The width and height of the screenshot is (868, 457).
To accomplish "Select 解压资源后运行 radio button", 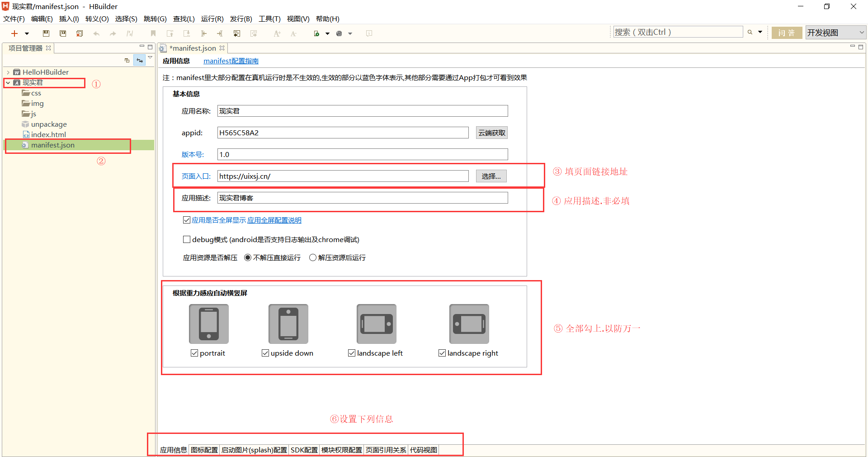I will pos(313,257).
